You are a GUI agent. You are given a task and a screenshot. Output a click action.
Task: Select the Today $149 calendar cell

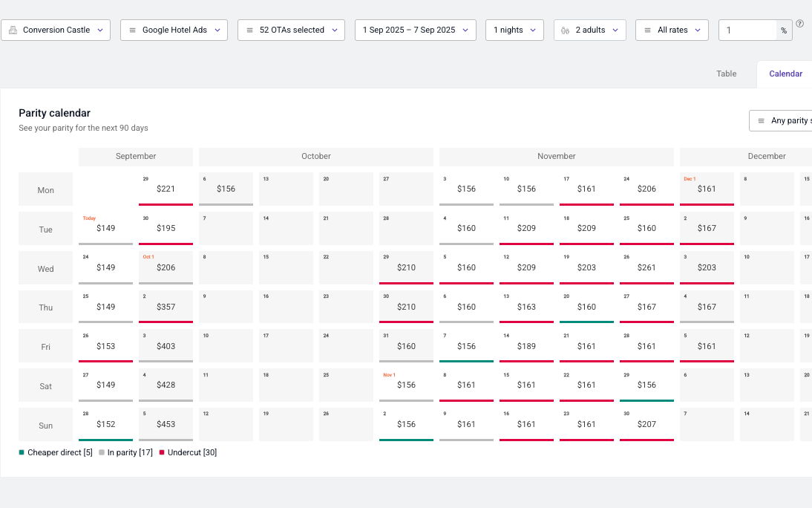click(x=105, y=228)
